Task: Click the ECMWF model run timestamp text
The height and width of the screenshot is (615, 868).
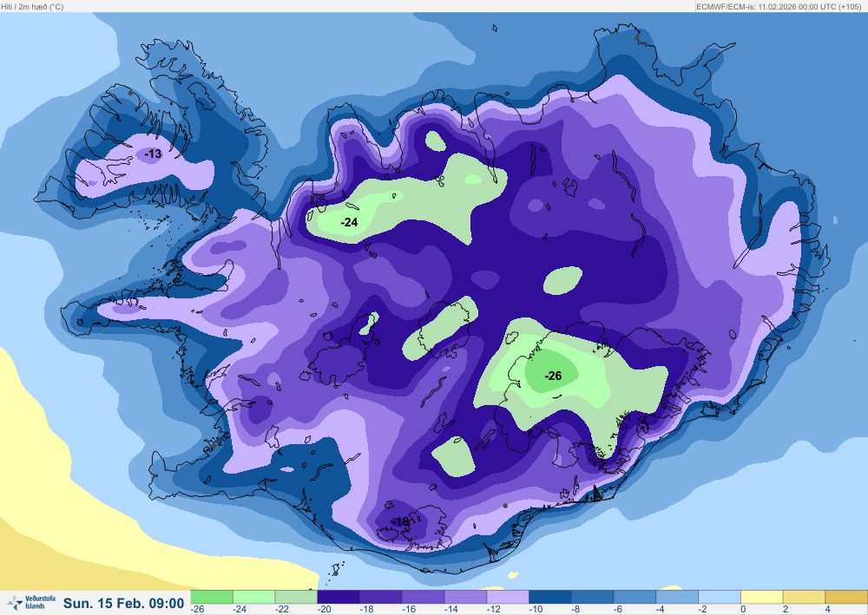Action: point(779,7)
